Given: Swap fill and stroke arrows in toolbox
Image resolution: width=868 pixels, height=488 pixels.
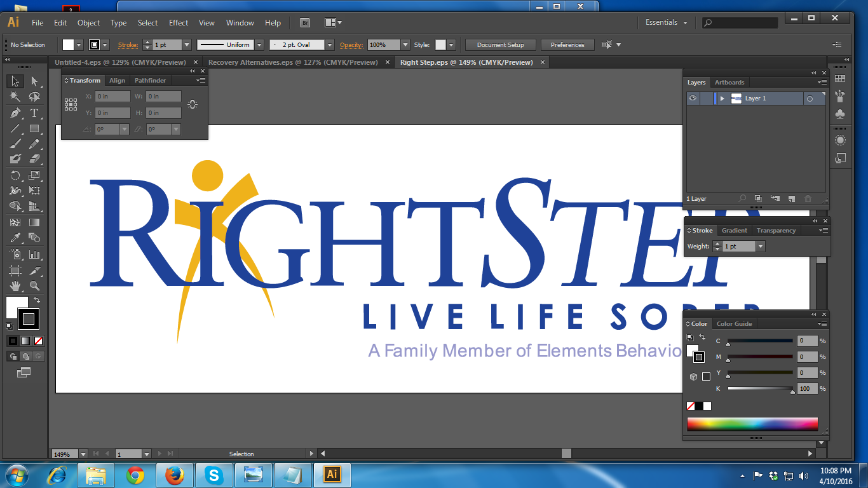Looking at the screenshot, I should pyautogui.click(x=37, y=300).
